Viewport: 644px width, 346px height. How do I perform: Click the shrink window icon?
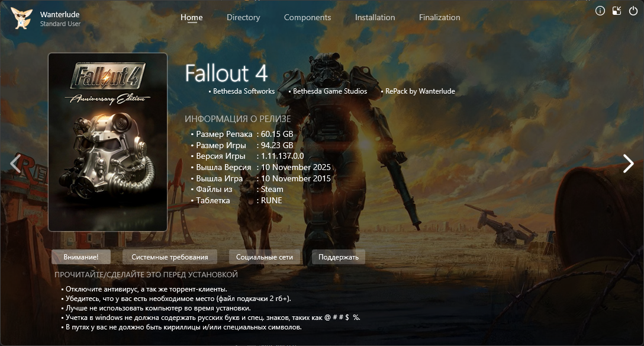click(617, 11)
